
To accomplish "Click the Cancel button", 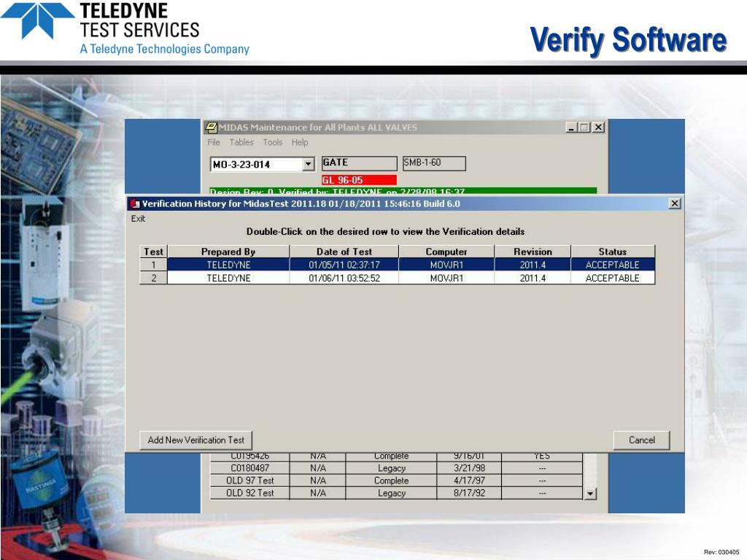I will (642, 440).
